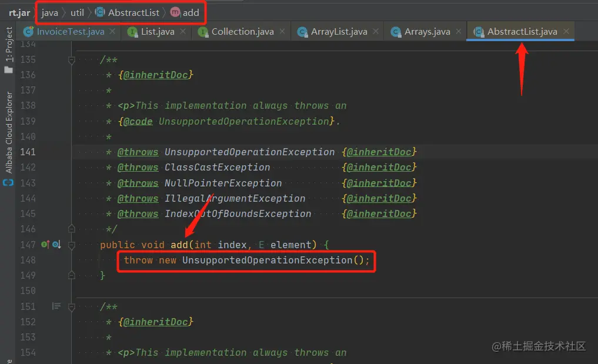
Task: Click the rendered doc toggle icon on line 151
Action: pos(56,306)
